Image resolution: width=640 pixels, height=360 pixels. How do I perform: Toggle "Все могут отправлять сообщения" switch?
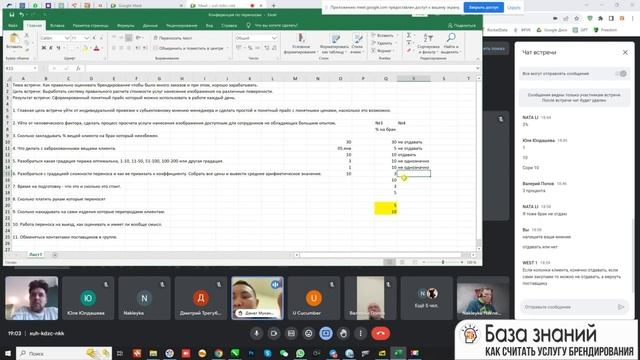[x=621, y=74]
